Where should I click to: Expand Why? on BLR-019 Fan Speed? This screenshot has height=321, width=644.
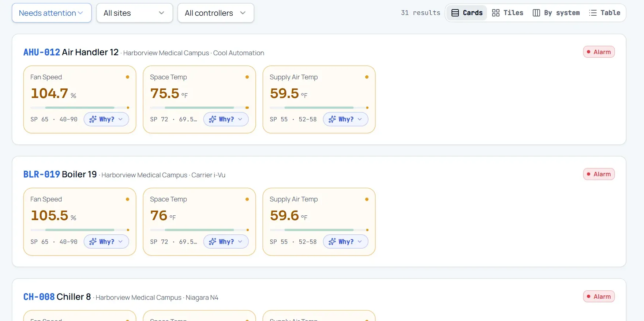tap(106, 242)
